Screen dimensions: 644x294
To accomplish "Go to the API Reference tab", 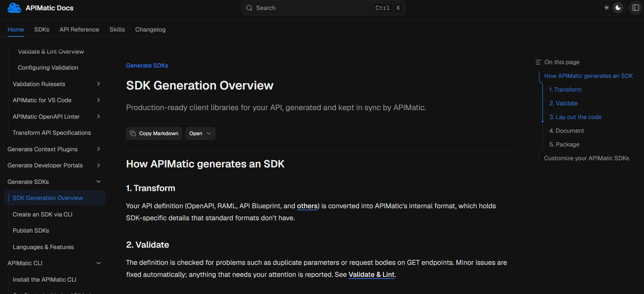I will click(x=79, y=30).
